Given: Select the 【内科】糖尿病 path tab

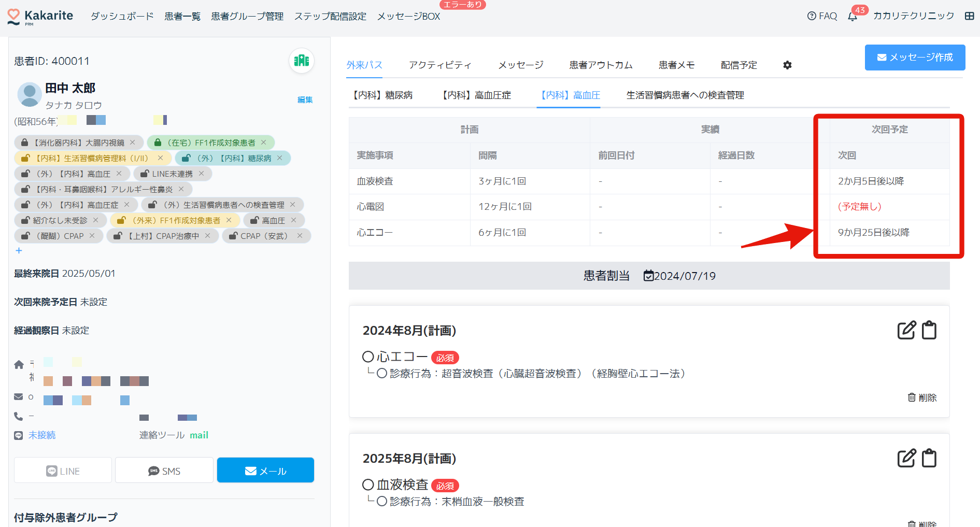Looking at the screenshot, I should [x=382, y=95].
